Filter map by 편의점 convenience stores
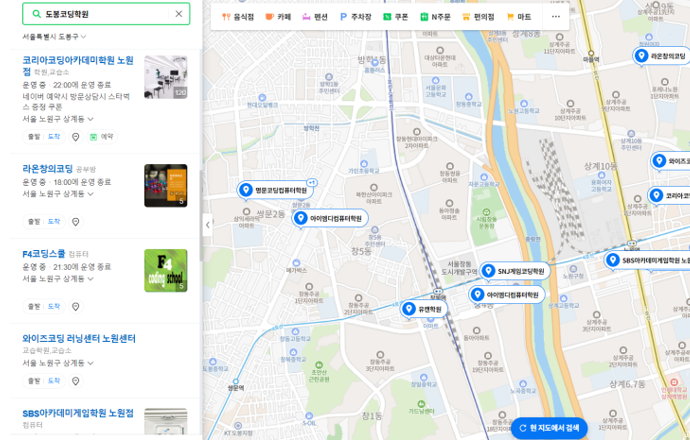The image size is (690, 440). coord(478,17)
